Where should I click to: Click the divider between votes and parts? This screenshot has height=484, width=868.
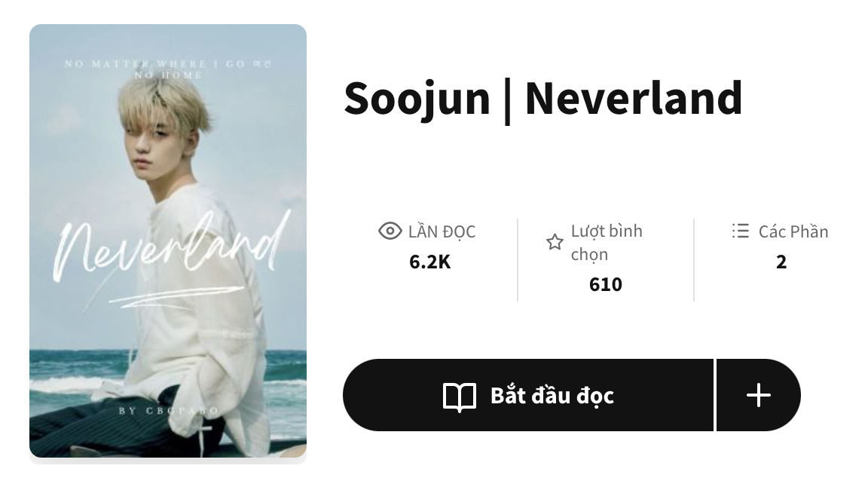[x=694, y=260]
